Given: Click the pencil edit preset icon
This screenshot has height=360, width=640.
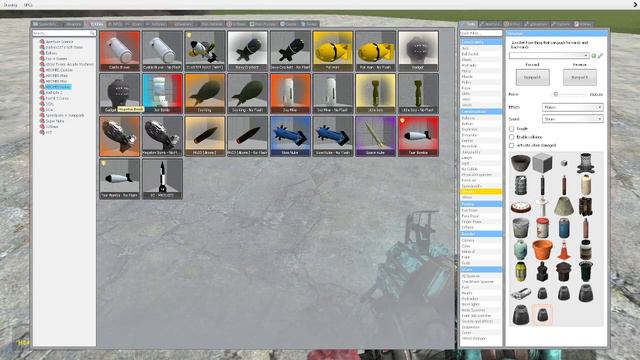Looking at the screenshot, I should (x=600, y=56).
